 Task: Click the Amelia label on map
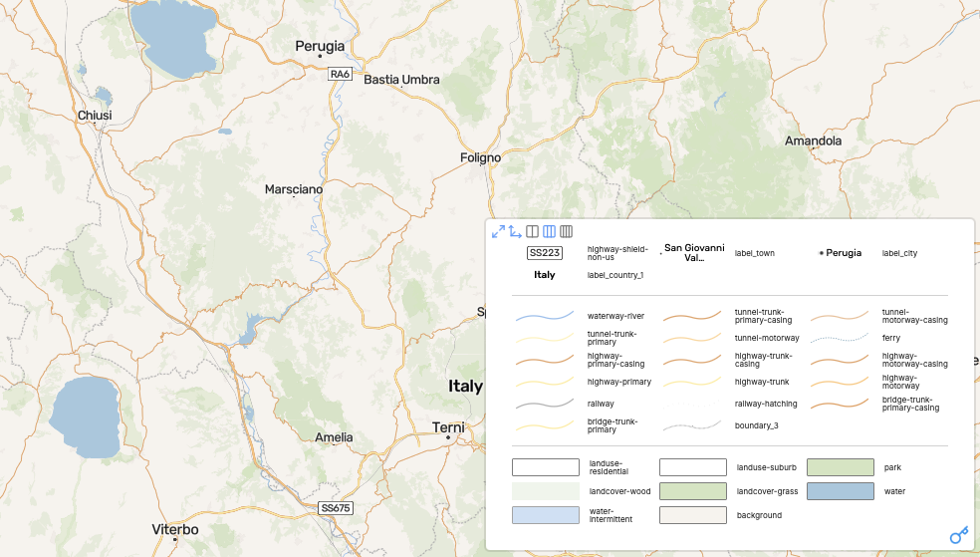(x=334, y=437)
